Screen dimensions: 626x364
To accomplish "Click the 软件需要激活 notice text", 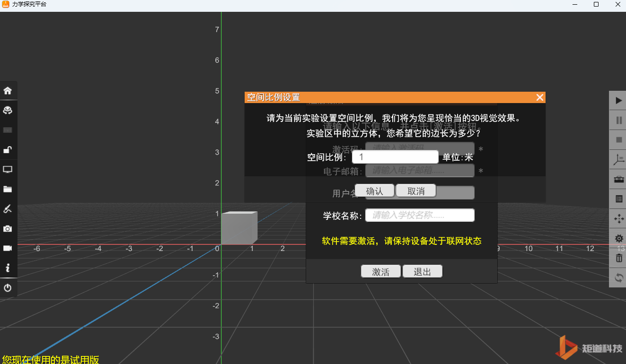I will 402,241.
